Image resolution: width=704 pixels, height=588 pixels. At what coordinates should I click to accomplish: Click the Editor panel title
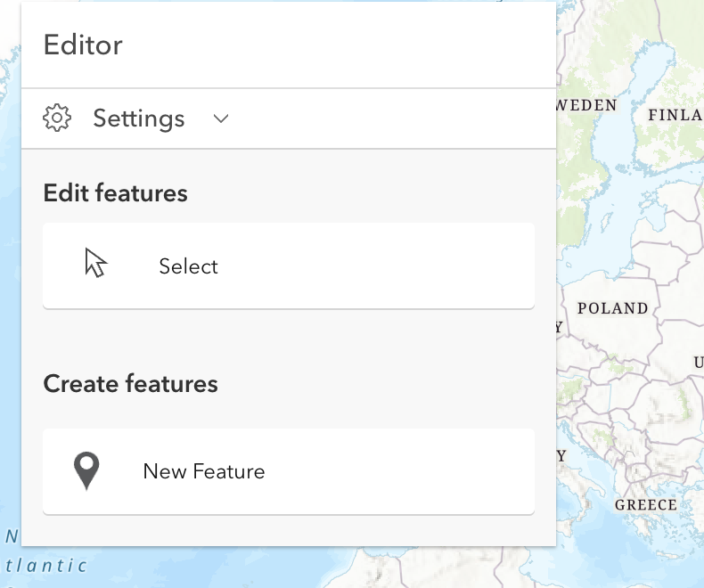tap(83, 45)
